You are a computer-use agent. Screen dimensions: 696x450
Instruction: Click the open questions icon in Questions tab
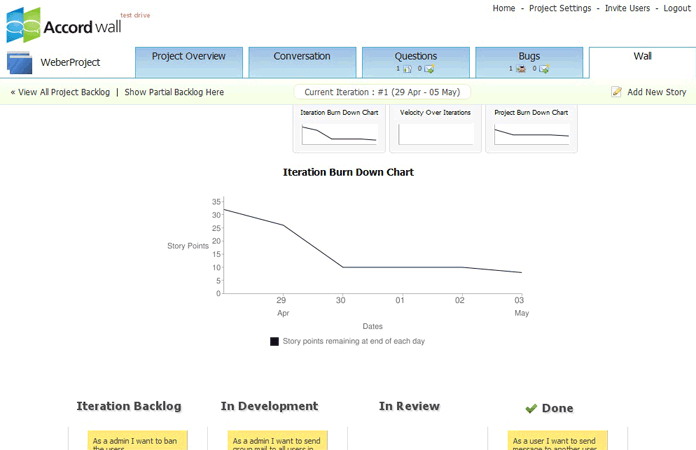[407, 69]
